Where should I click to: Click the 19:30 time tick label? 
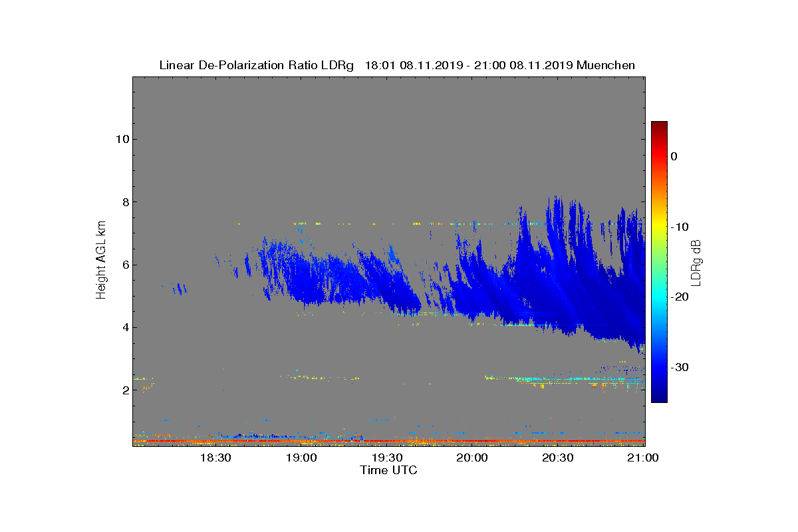tap(387, 458)
